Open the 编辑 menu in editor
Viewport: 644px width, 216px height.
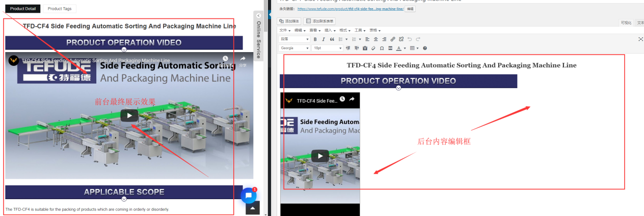300,31
